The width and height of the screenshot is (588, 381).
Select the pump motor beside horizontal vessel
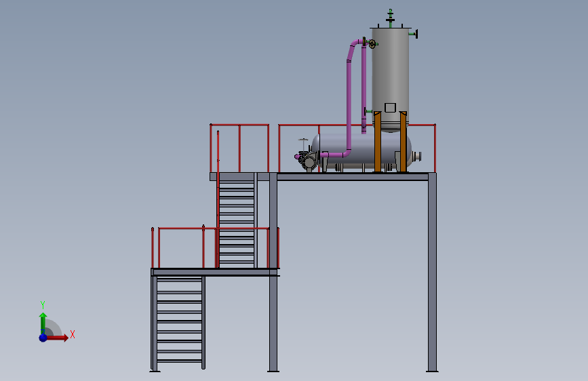click(309, 161)
